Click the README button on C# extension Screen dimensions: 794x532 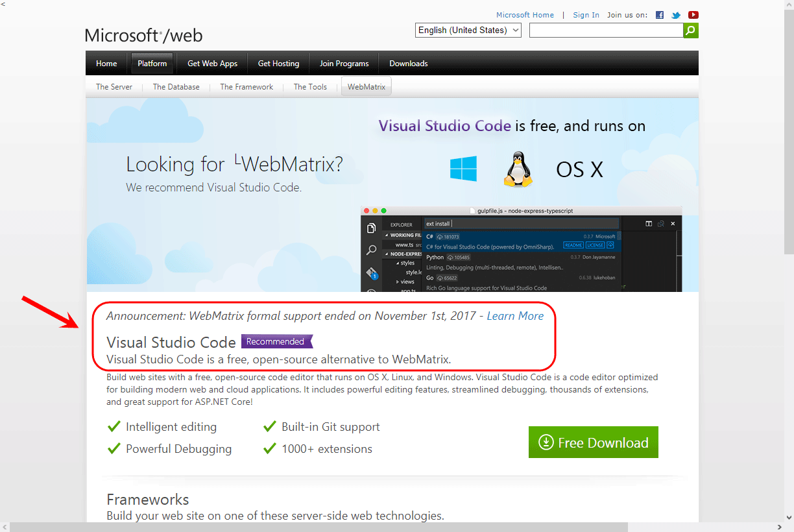573,245
